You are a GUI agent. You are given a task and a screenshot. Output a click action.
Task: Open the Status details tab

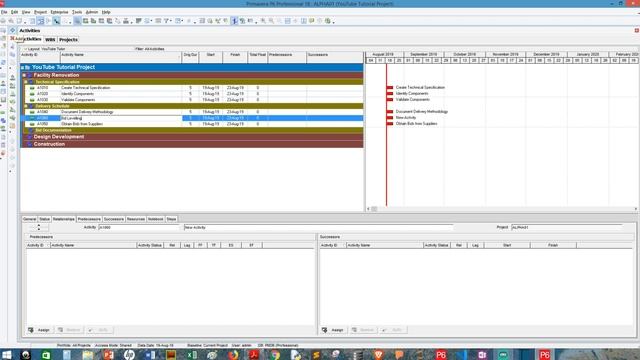(x=44, y=219)
